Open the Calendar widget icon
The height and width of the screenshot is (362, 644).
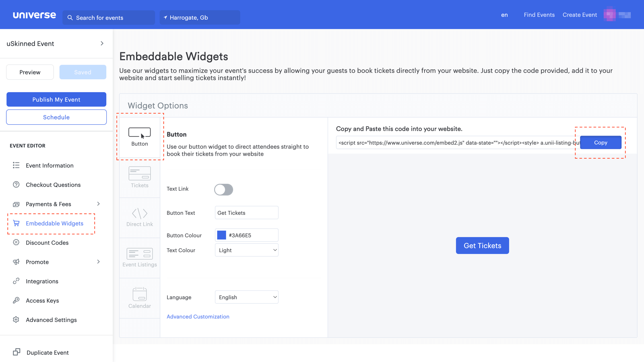tap(139, 296)
